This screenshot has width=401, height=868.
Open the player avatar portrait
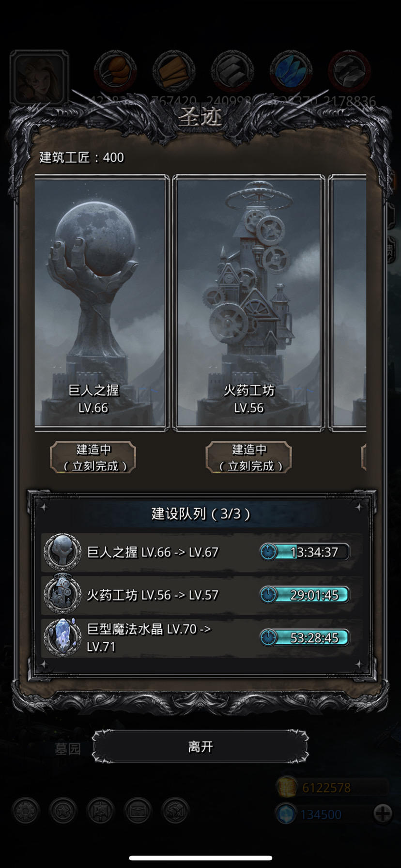pyautogui.click(x=39, y=78)
